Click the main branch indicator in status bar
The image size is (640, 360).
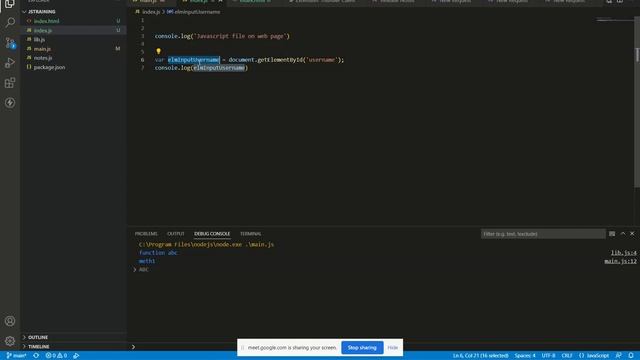[16, 356]
